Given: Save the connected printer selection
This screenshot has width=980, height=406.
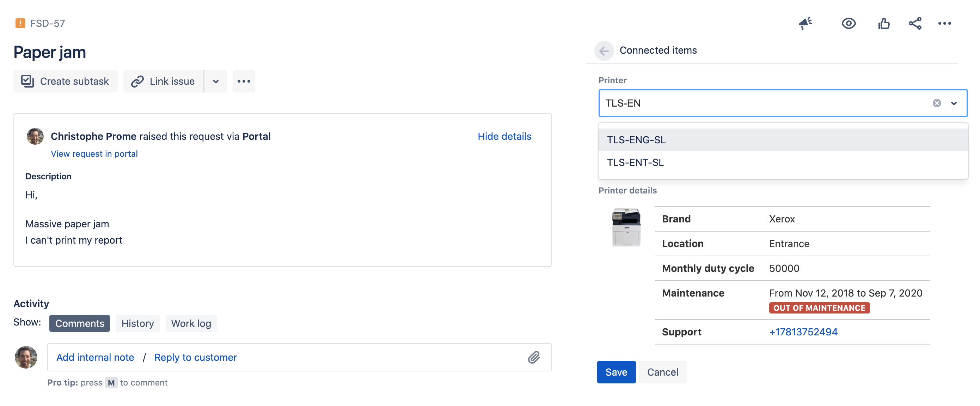Looking at the screenshot, I should tap(616, 372).
